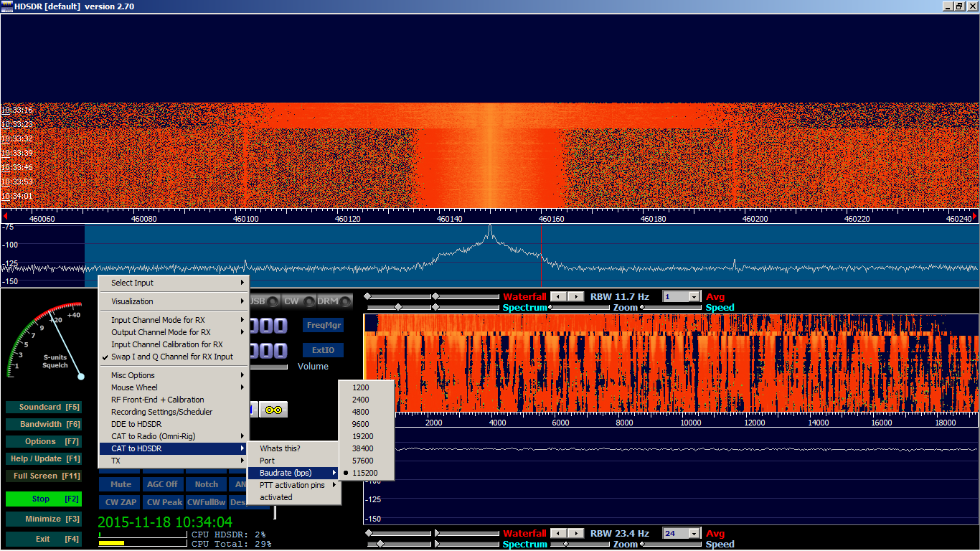The height and width of the screenshot is (551, 980).
Task: Open the Avg dropdown showing 1
Action: pyautogui.click(x=694, y=296)
